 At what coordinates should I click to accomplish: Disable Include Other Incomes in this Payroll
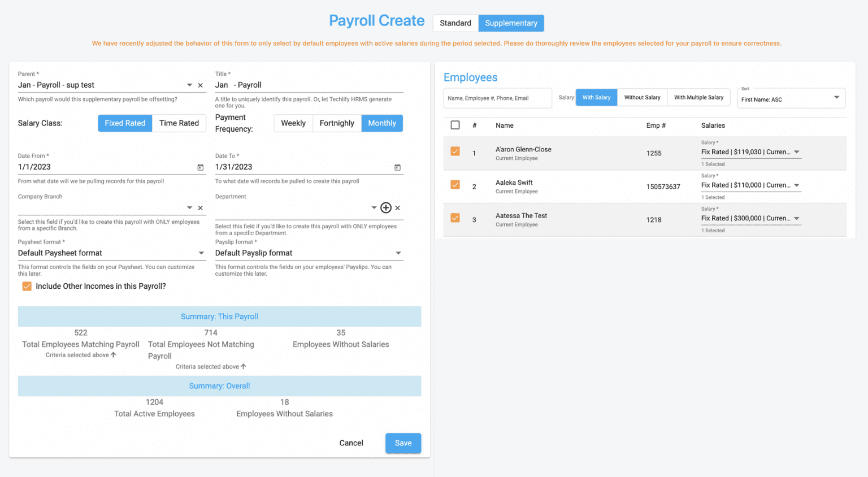tap(27, 286)
